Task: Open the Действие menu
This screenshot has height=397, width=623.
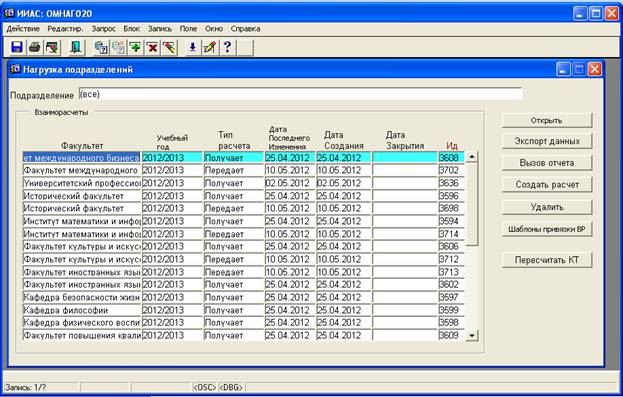Action: [23, 29]
